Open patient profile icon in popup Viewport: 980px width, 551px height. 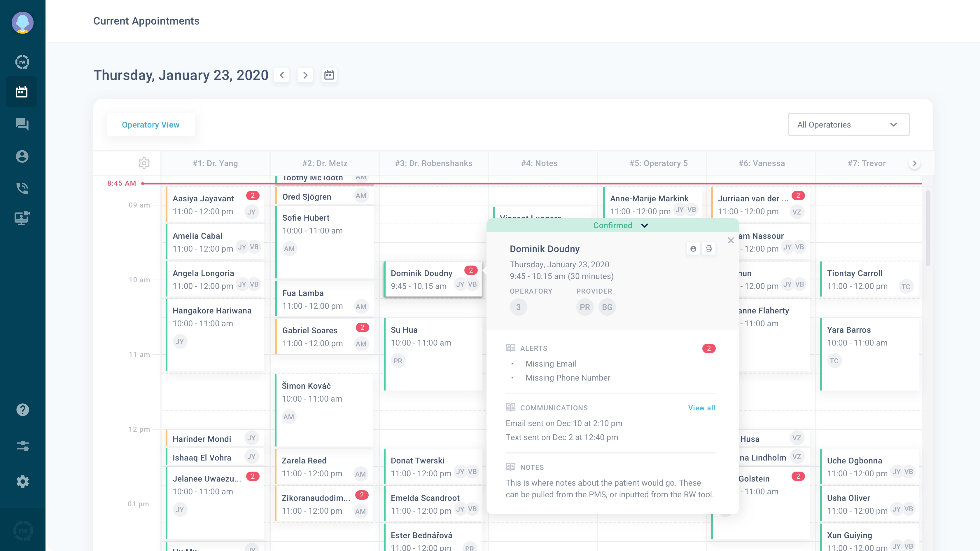(693, 249)
